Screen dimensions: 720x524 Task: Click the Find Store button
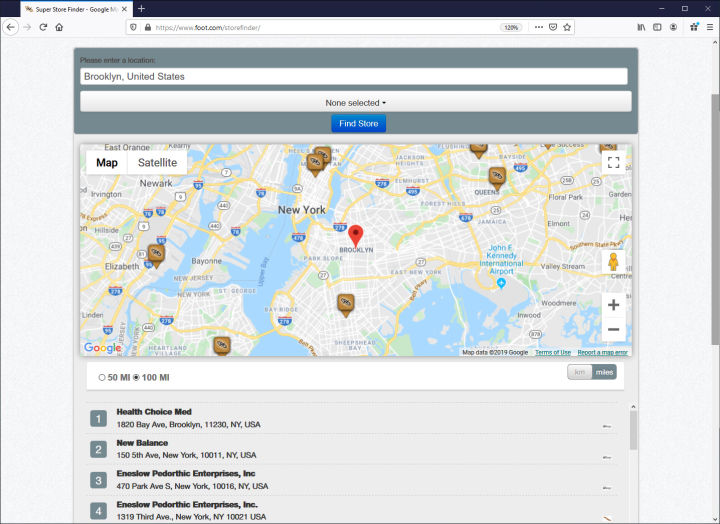pyautogui.click(x=359, y=124)
